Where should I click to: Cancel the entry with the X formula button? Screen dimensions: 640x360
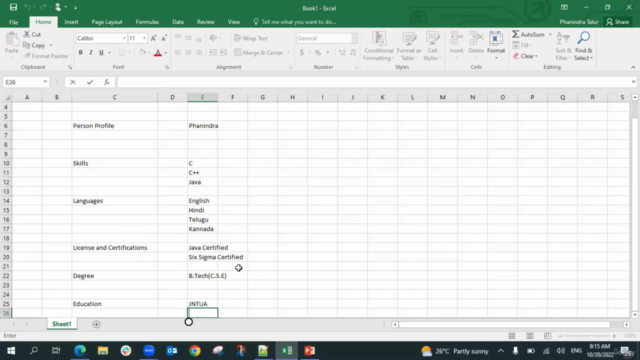tap(73, 82)
